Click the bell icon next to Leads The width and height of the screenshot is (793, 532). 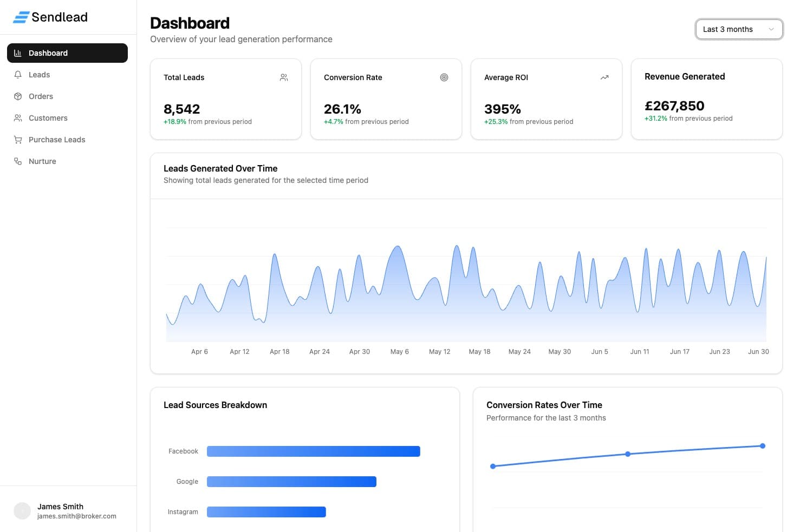pyautogui.click(x=18, y=74)
